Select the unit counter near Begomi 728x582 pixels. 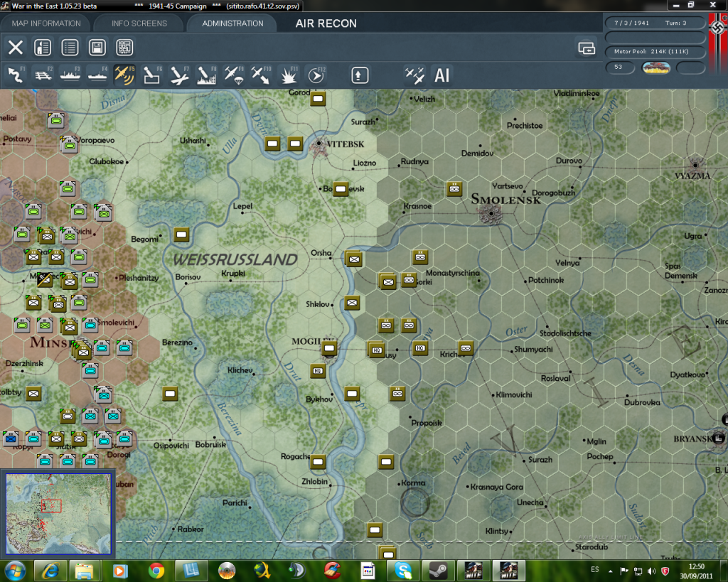click(x=181, y=235)
